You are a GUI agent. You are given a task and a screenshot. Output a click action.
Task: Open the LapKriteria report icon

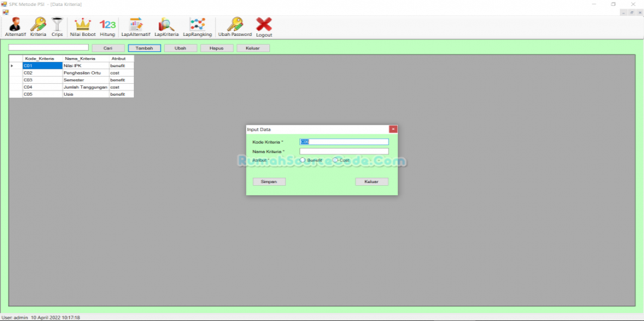point(167,25)
